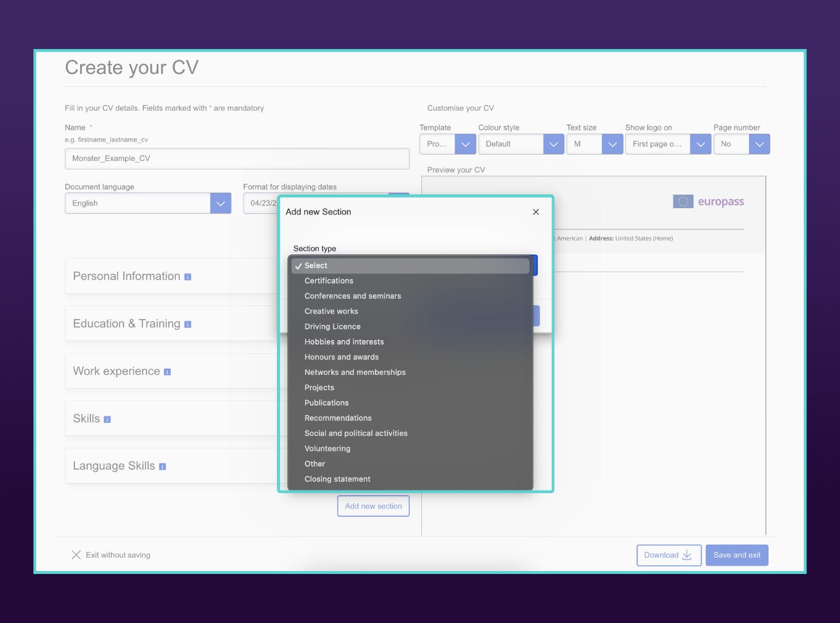The height and width of the screenshot is (623, 840).
Task: Open the Text size dropdown
Action: tap(595, 144)
